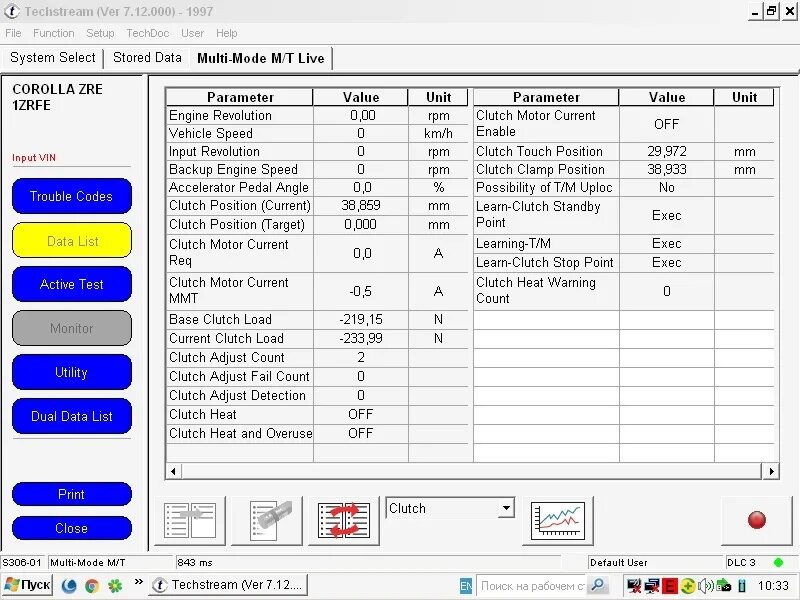The height and width of the screenshot is (600, 800).
Task: Select the Learning-T/M row
Action: 623,244
